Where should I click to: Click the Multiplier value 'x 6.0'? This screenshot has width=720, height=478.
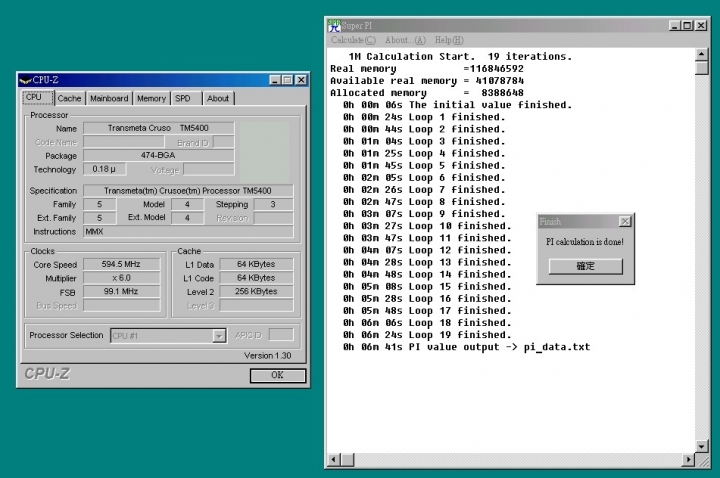point(121,278)
